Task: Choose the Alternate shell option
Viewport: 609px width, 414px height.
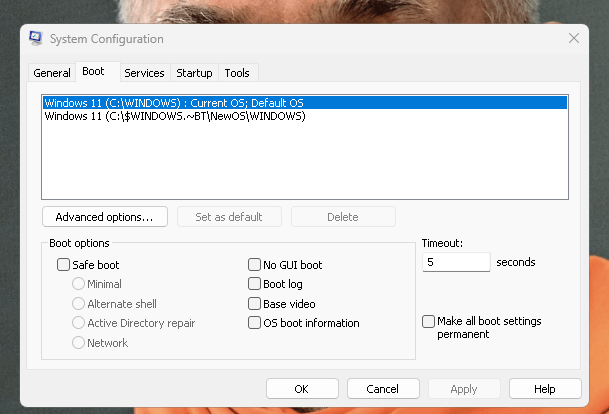Action: (78, 304)
